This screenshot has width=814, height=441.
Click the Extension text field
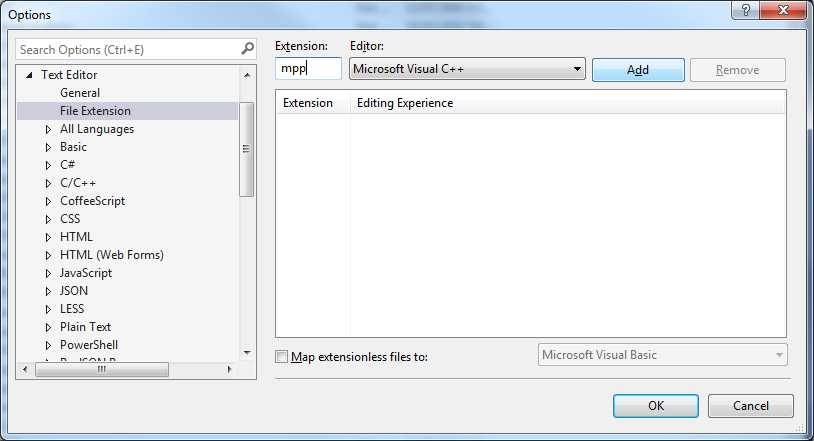click(308, 69)
